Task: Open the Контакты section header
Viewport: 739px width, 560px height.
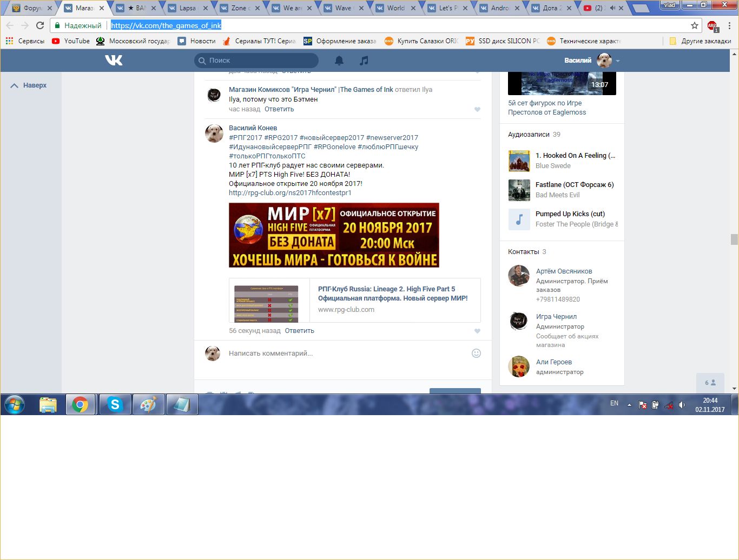Action: [x=524, y=252]
